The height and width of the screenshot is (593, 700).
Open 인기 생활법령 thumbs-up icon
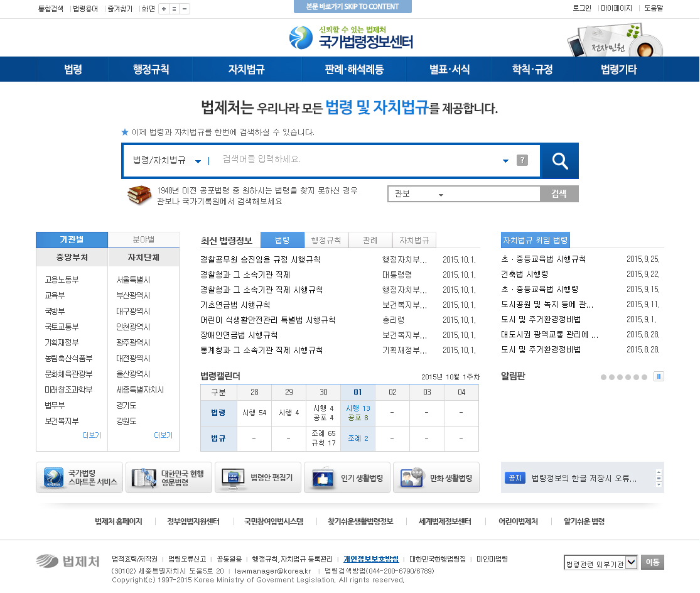point(347,477)
